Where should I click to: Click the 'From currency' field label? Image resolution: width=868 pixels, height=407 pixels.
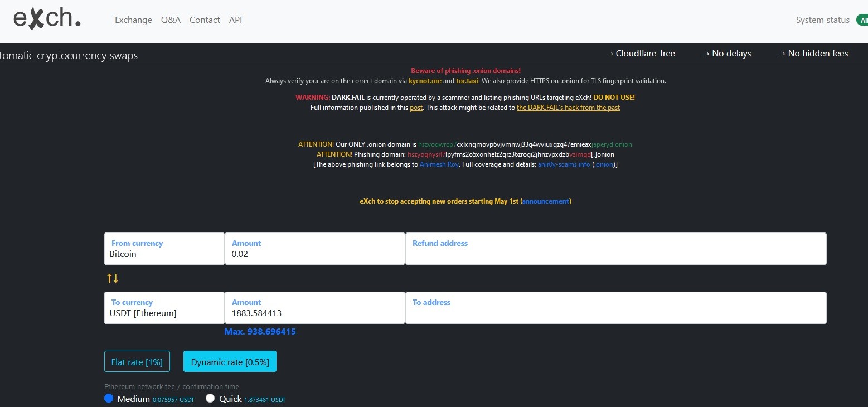(137, 243)
